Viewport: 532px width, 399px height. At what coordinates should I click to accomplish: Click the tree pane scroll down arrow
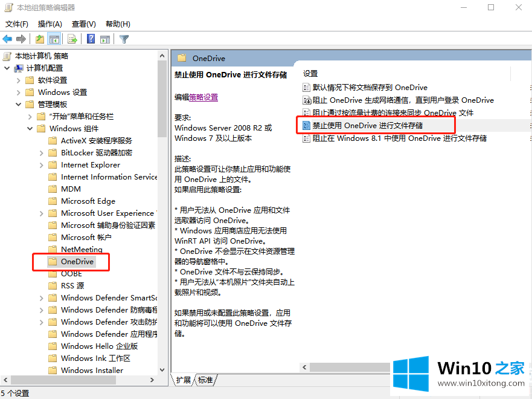click(x=162, y=369)
